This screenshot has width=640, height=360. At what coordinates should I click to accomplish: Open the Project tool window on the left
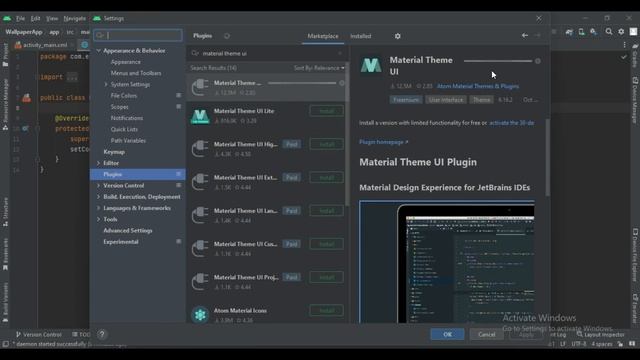point(5,55)
